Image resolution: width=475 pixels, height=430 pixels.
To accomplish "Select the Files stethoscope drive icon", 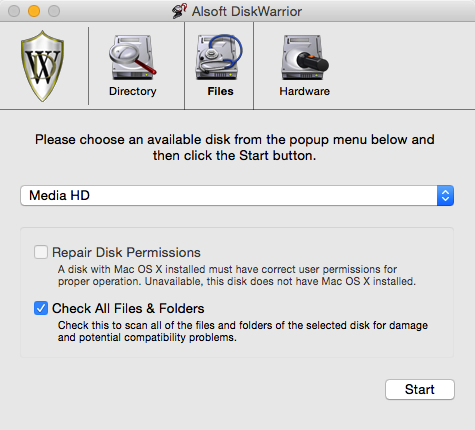I will click(x=219, y=57).
